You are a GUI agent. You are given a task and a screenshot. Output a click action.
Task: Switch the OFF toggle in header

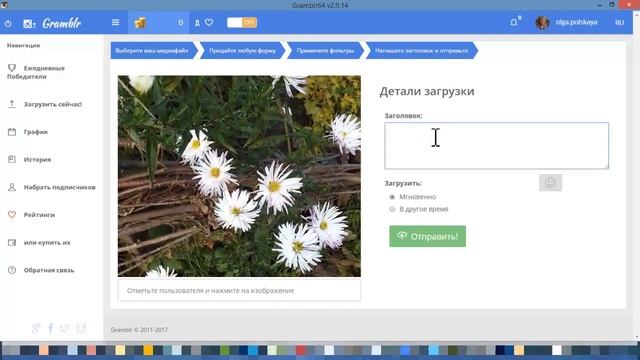[242, 22]
